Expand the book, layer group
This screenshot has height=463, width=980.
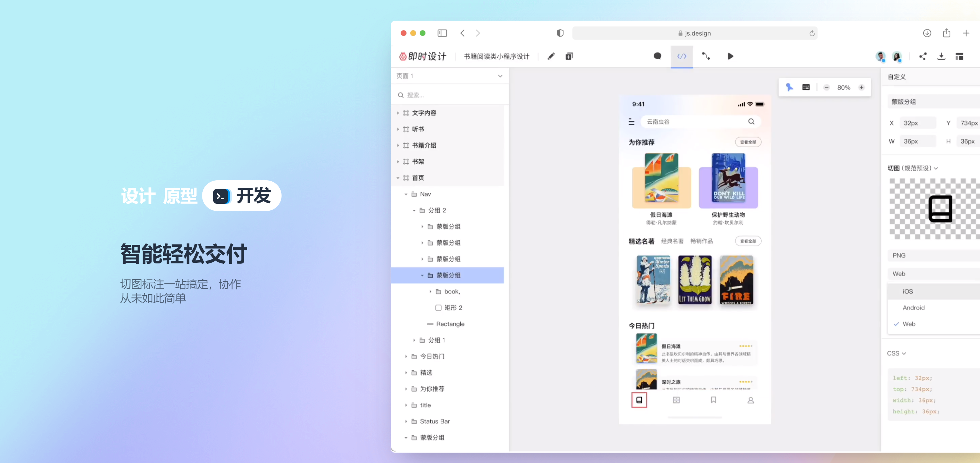pyautogui.click(x=430, y=292)
